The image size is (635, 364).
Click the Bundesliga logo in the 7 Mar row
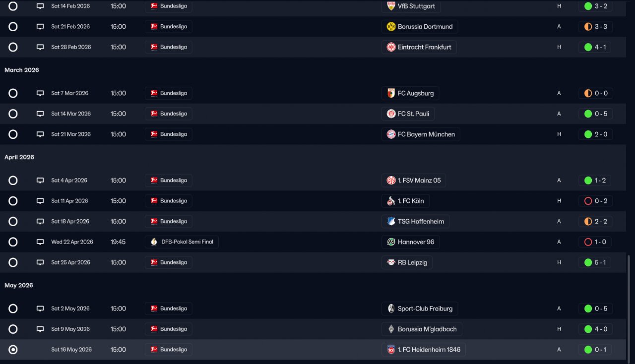(x=154, y=93)
